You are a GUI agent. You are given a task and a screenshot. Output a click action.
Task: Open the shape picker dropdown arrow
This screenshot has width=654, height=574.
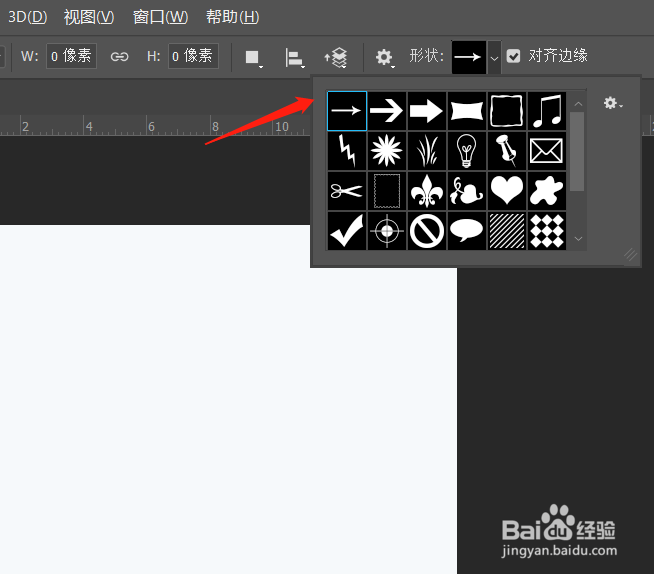click(494, 58)
